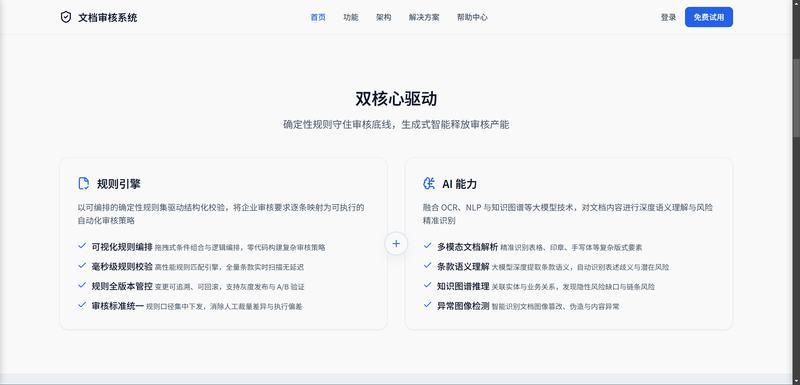Click the 知识图谱推理 feature text
800x385 pixels.
coord(463,286)
